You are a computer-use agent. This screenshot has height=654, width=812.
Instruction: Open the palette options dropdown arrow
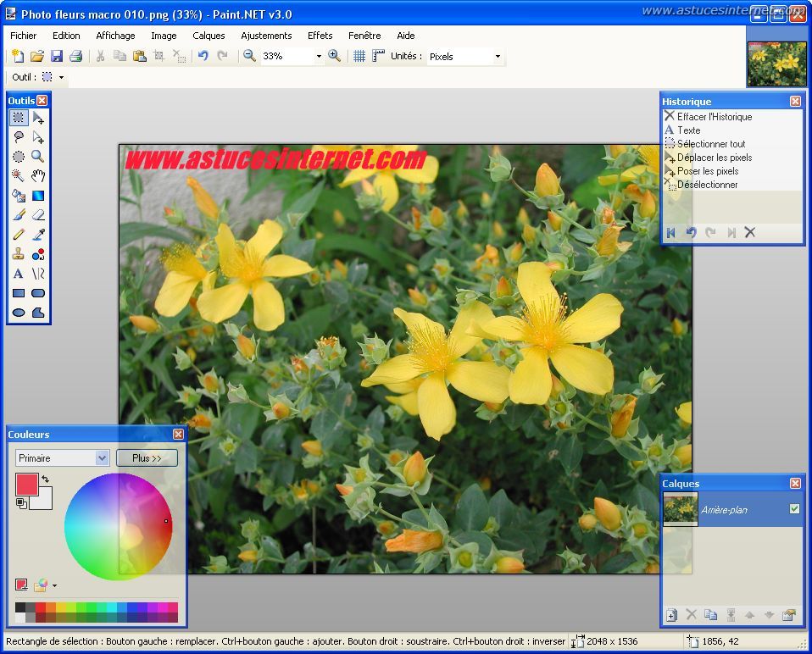[54, 585]
